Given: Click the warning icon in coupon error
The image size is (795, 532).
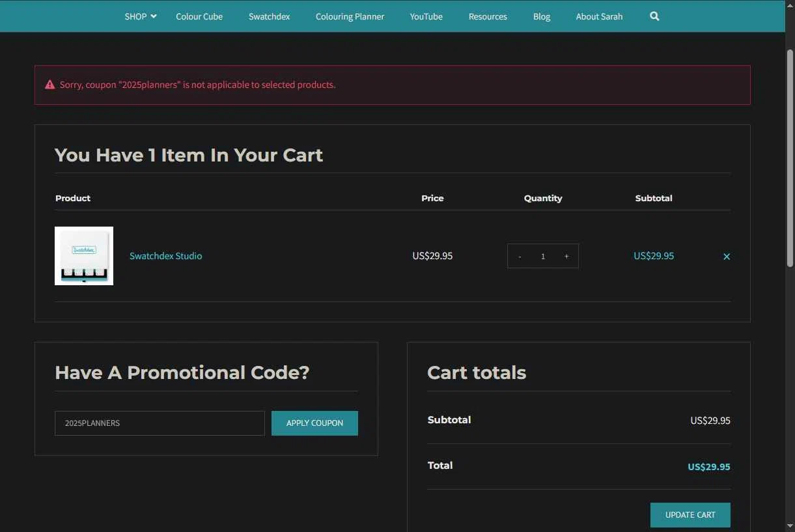Looking at the screenshot, I should (x=49, y=85).
